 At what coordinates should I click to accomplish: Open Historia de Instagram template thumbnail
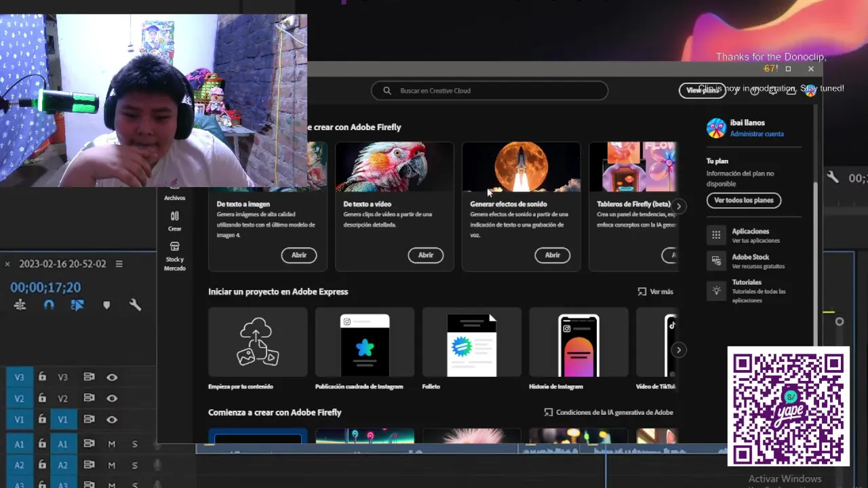click(x=578, y=342)
